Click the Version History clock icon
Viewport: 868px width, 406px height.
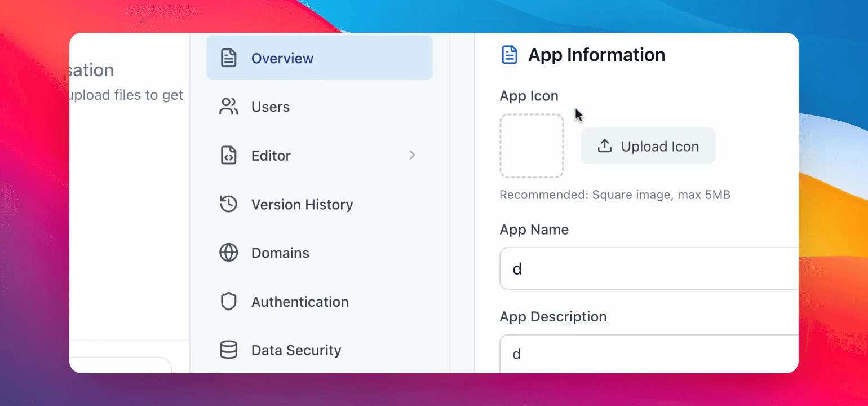(228, 204)
